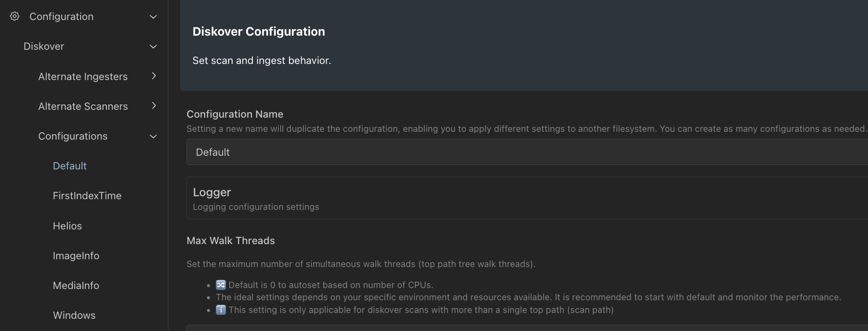This screenshot has width=868, height=331.
Task: Collapse the Configuration section chevron
Action: (x=153, y=17)
